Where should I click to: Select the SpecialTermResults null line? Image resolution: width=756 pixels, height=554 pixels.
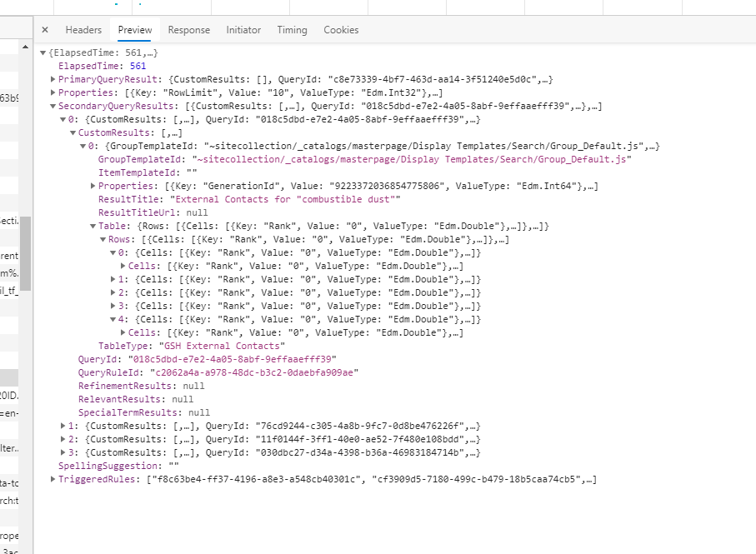tap(144, 412)
